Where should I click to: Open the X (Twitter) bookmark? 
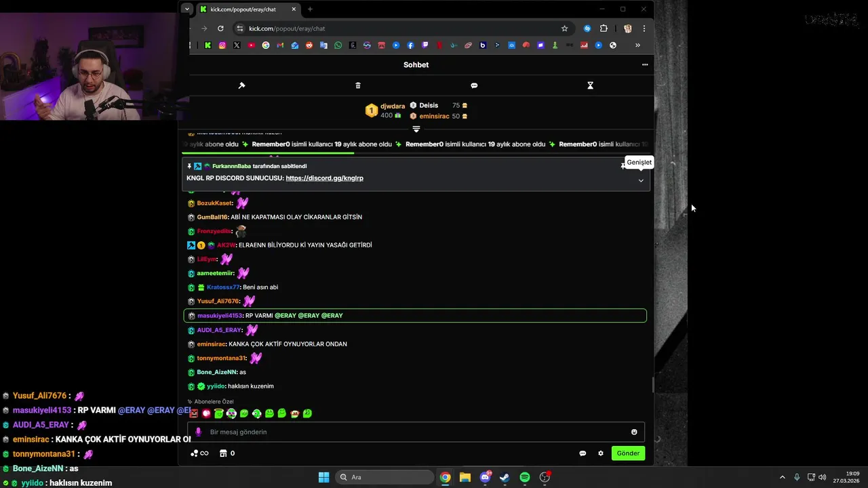coord(237,45)
